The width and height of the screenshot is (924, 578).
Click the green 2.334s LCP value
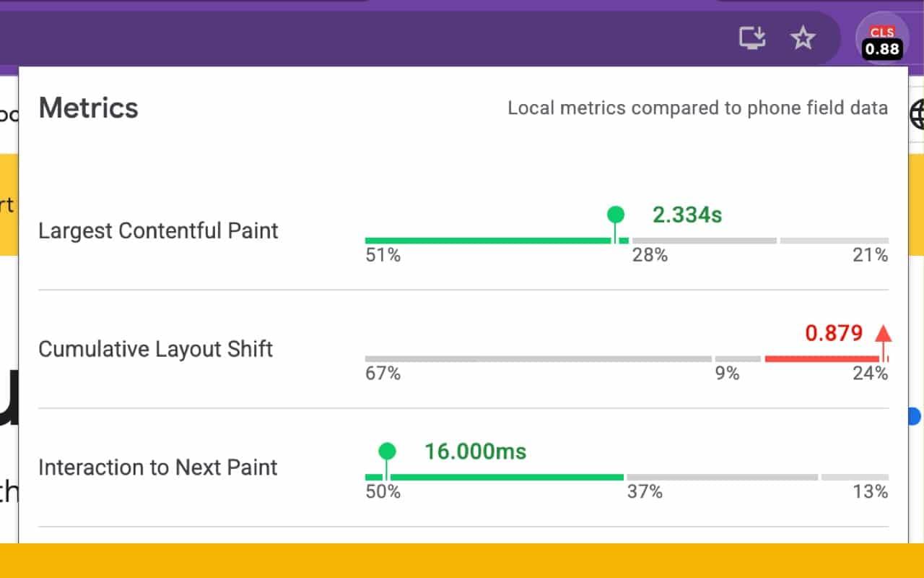pos(687,215)
